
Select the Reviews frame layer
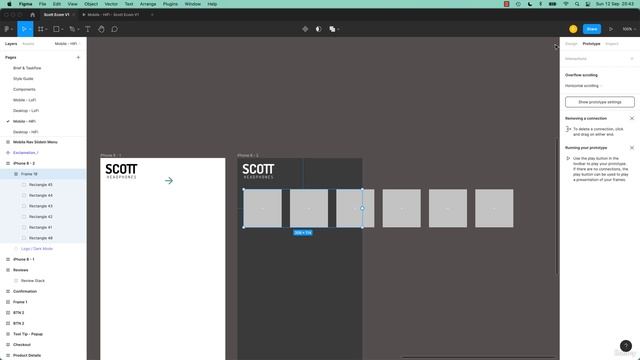(20, 270)
